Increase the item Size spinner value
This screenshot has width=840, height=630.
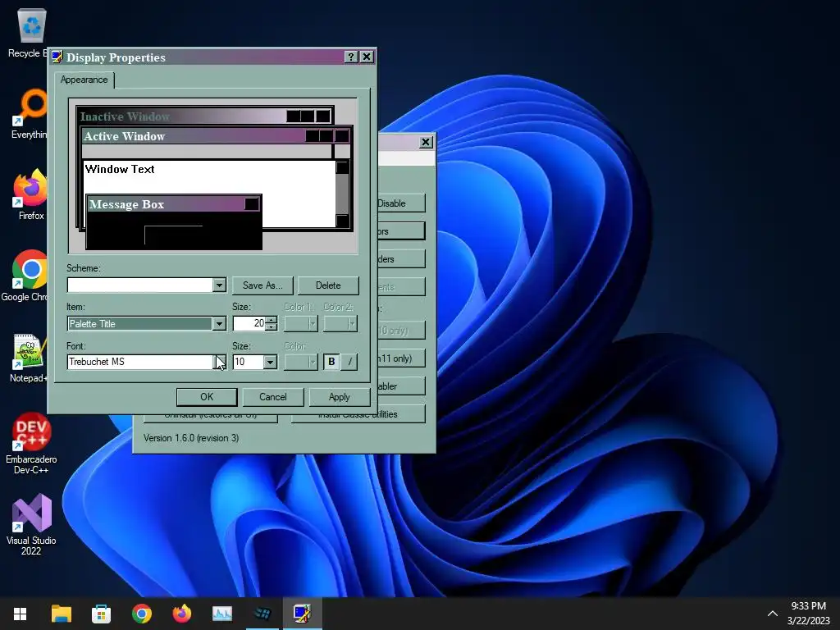click(272, 320)
